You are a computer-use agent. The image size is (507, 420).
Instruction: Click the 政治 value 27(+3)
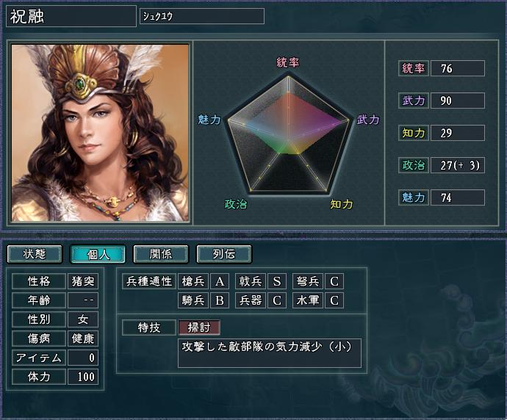(458, 165)
